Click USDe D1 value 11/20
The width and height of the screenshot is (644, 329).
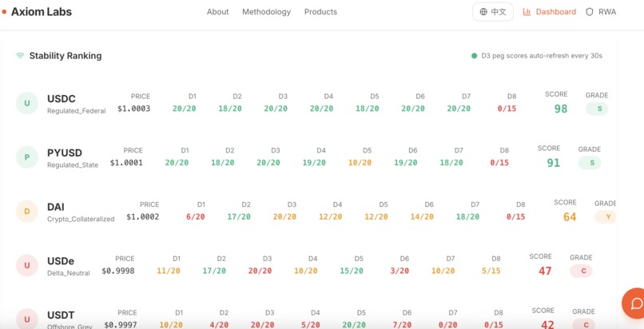pyautogui.click(x=169, y=272)
